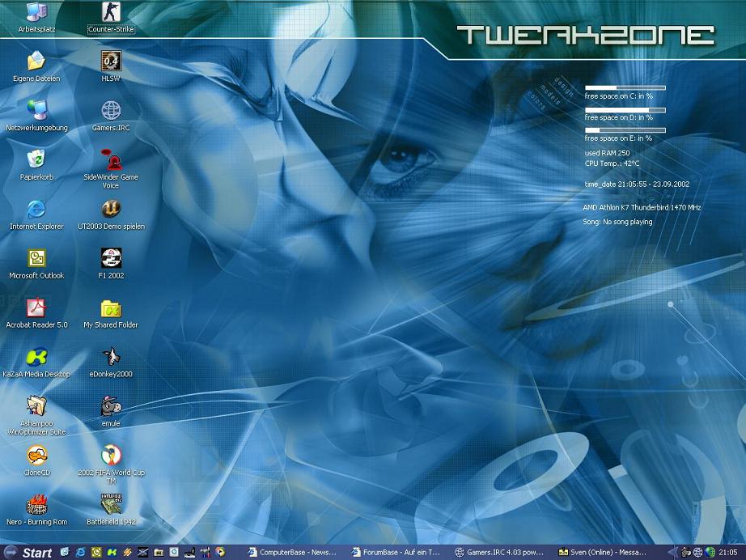Open My Shared Folder

pos(111,313)
